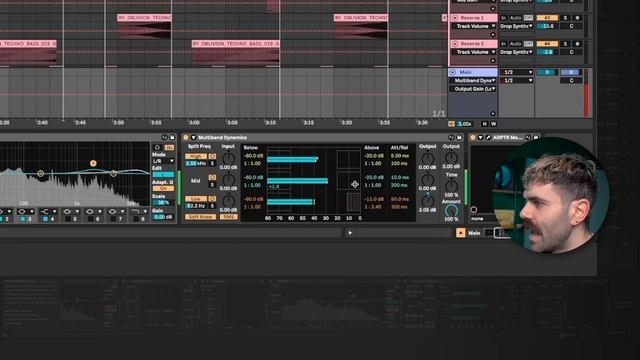Viewport: 640px width, 360px height.
Task: Click the High split frequency kHz field
Action: click(196, 163)
